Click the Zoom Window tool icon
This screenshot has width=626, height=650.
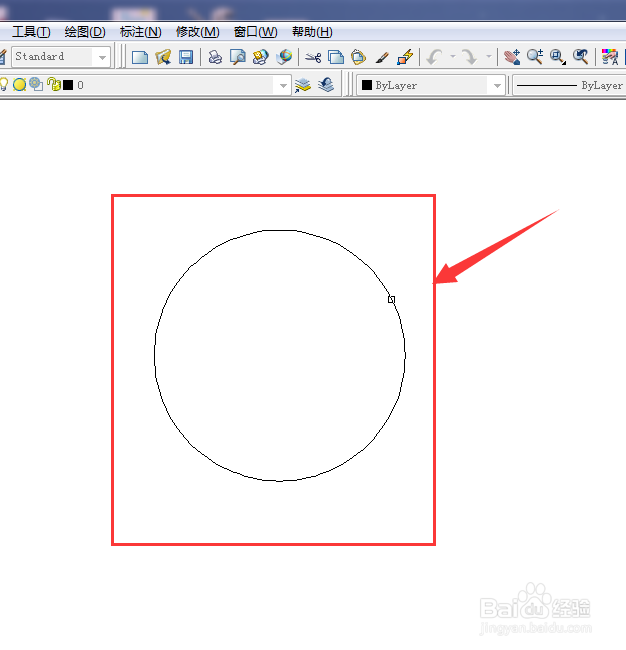pos(558,57)
